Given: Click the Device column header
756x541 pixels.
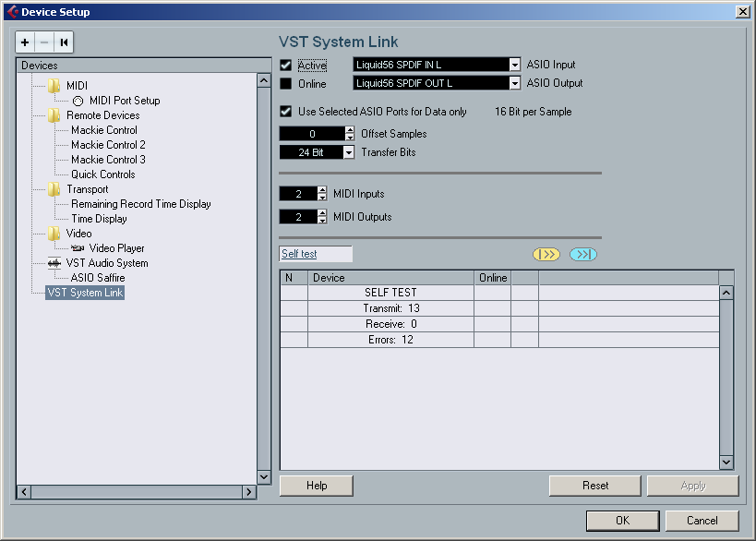Looking at the screenshot, I should [391, 278].
